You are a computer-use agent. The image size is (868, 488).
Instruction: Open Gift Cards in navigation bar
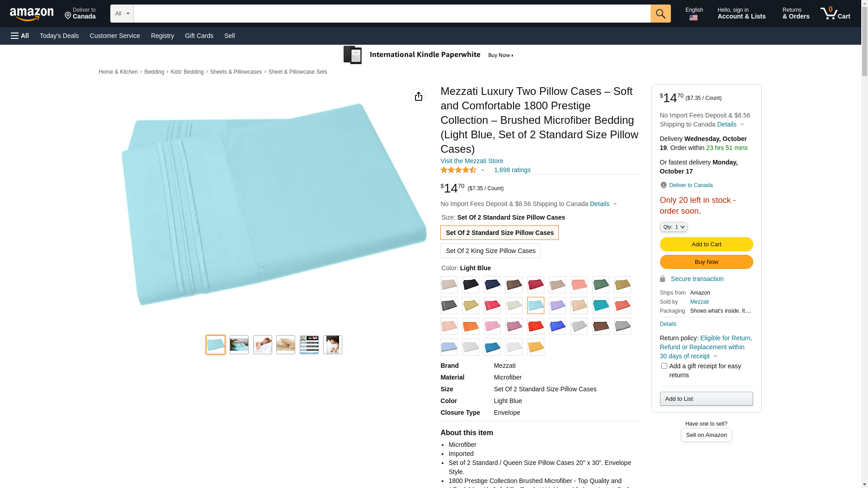click(x=199, y=36)
